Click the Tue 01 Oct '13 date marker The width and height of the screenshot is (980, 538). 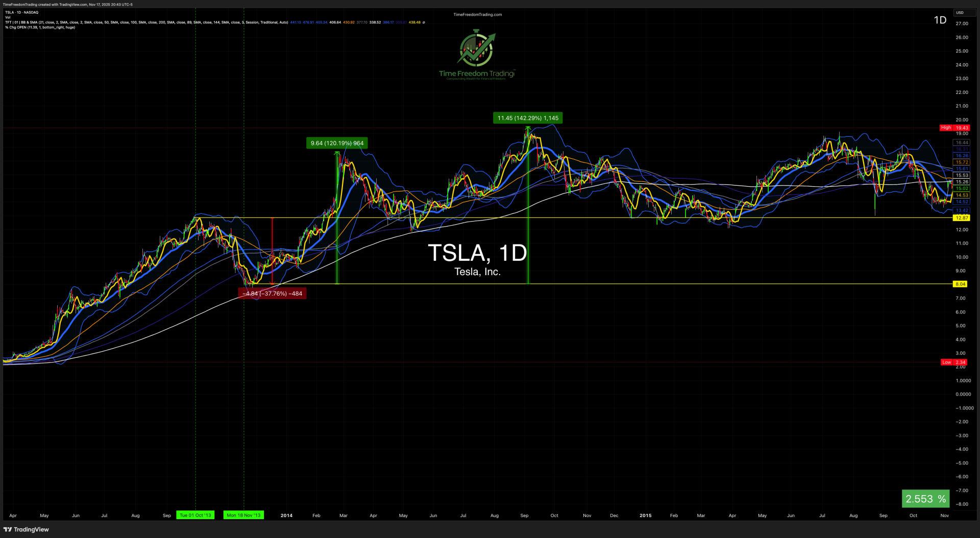tap(195, 516)
